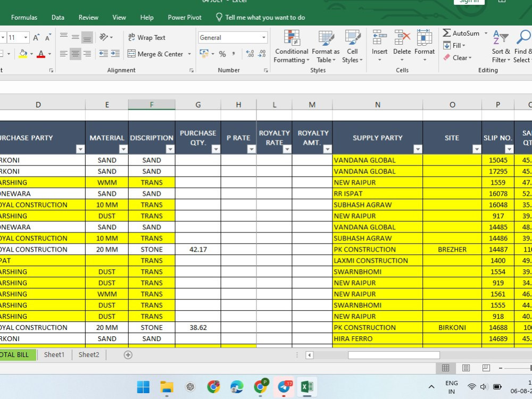Open the Format cells menu

pos(425,46)
